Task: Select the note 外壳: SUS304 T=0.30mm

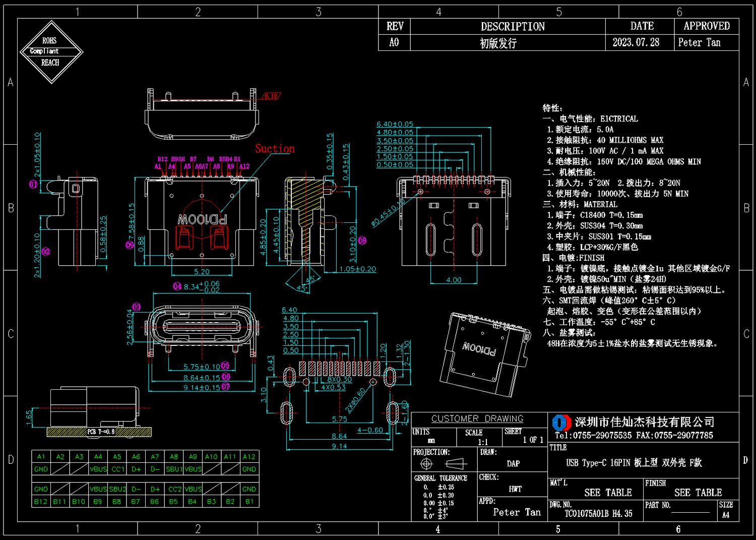Action: pyautogui.click(x=595, y=226)
